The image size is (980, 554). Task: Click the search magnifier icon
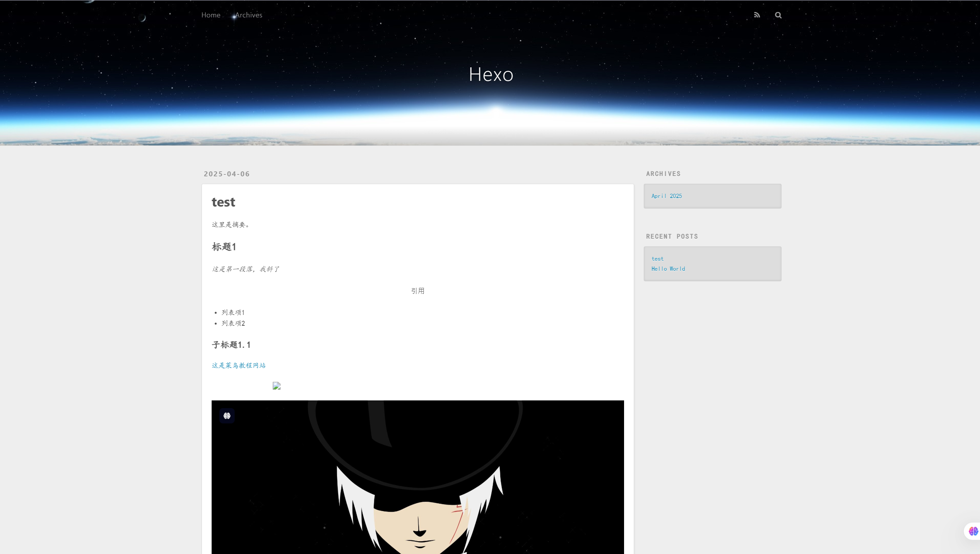[778, 15]
